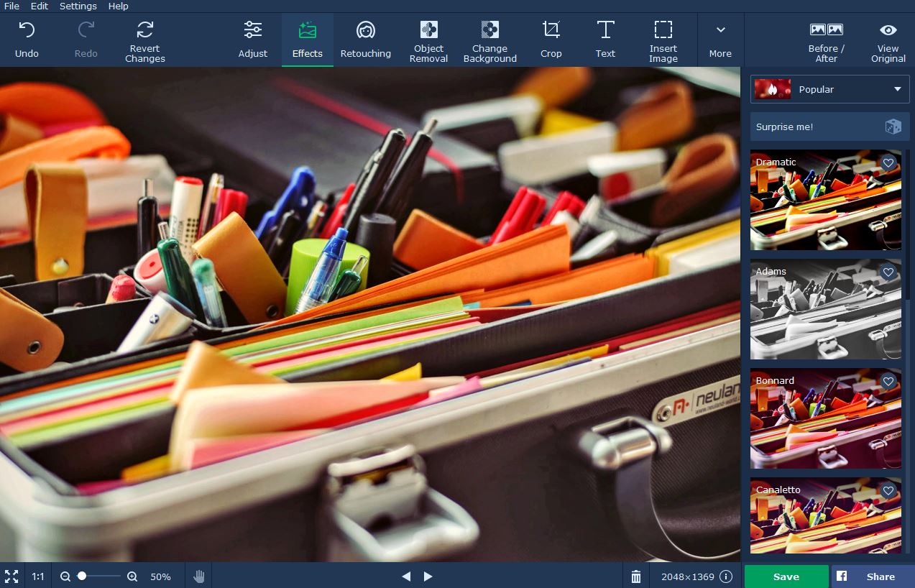Image resolution: width=915 pixels, height=588 pixels.
Task: Select the Change Background tool
Action: pyautogui.click(x=489, y=40)
